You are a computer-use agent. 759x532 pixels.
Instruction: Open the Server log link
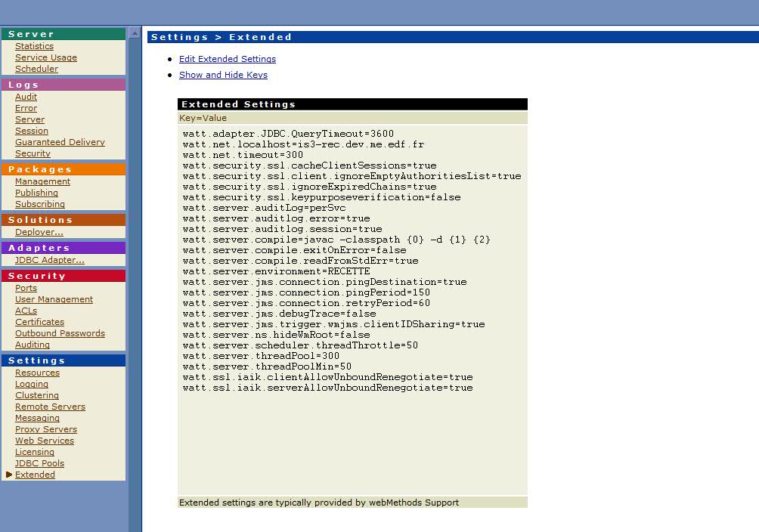click(29, 119)
